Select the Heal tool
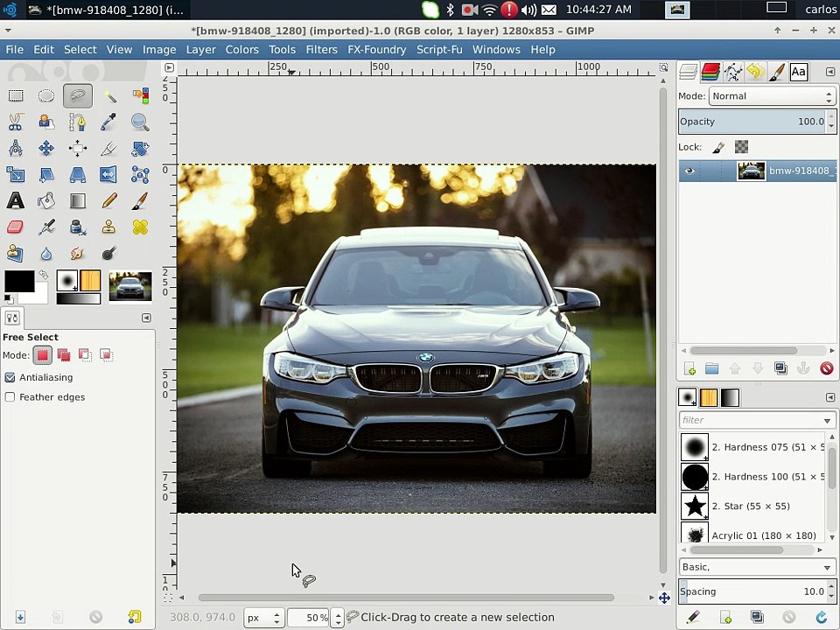Viewport: 840px width, 630px height. coord(140,227)
